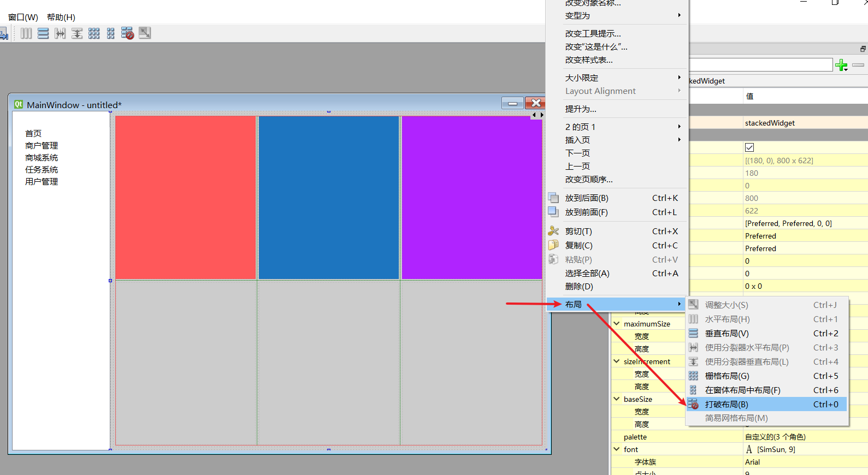Select 上一页 menu entry
Image resolution: width=868 pixels, height=475 pixels.
click(616, 167)
